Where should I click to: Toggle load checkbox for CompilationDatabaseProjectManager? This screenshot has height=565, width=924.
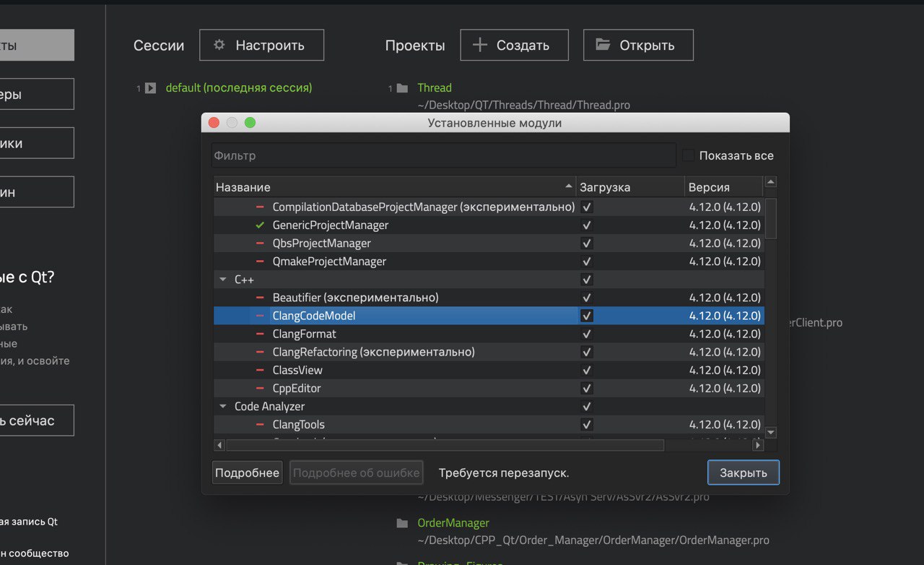click(587, 207)
